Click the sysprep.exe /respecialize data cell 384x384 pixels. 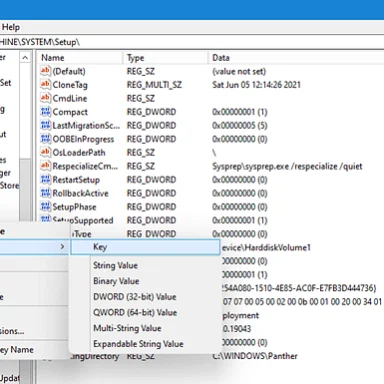287,166
